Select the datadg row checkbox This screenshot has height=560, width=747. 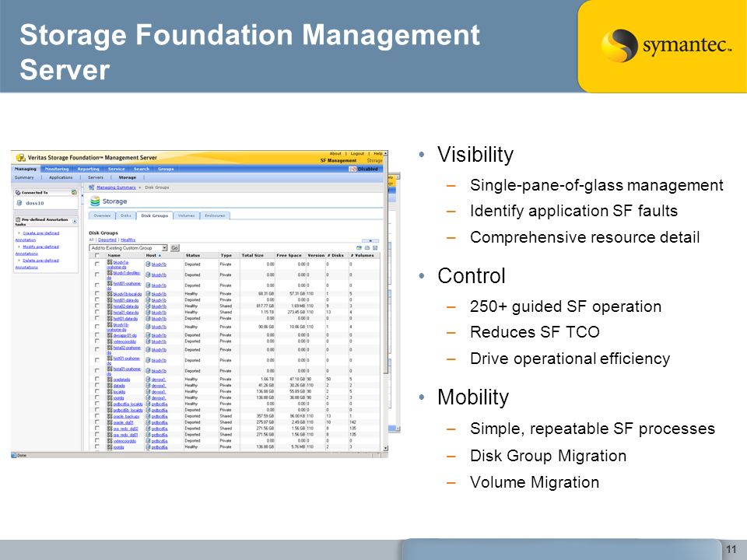(97, 385)
